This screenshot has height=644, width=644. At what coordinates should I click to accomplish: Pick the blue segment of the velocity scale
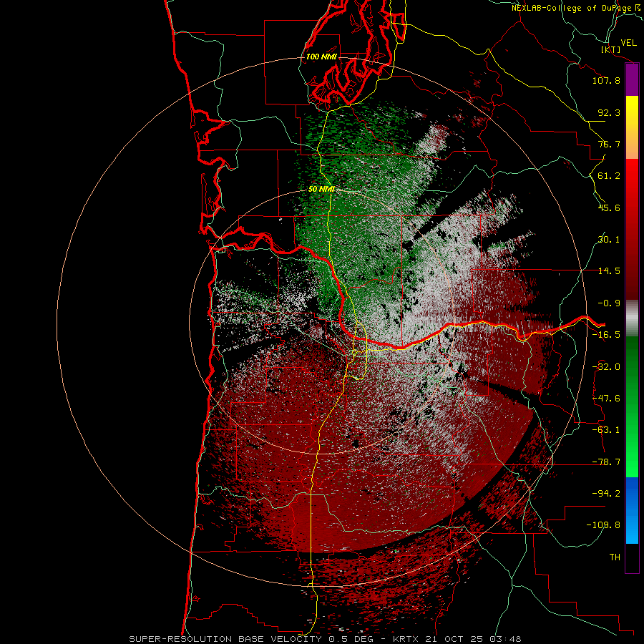point(632,510)
